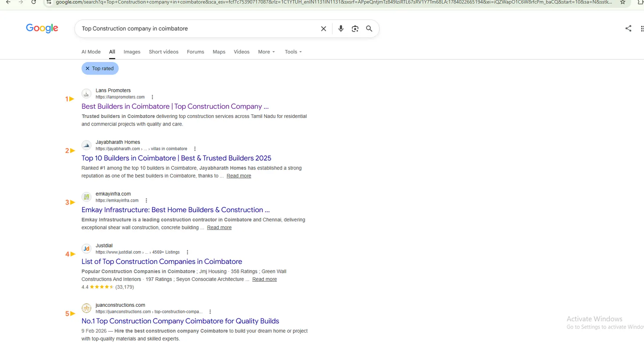The height and width of the screenshot is (345, 644).
Task: Click the magnifier search button
Action: coord(369,29)
